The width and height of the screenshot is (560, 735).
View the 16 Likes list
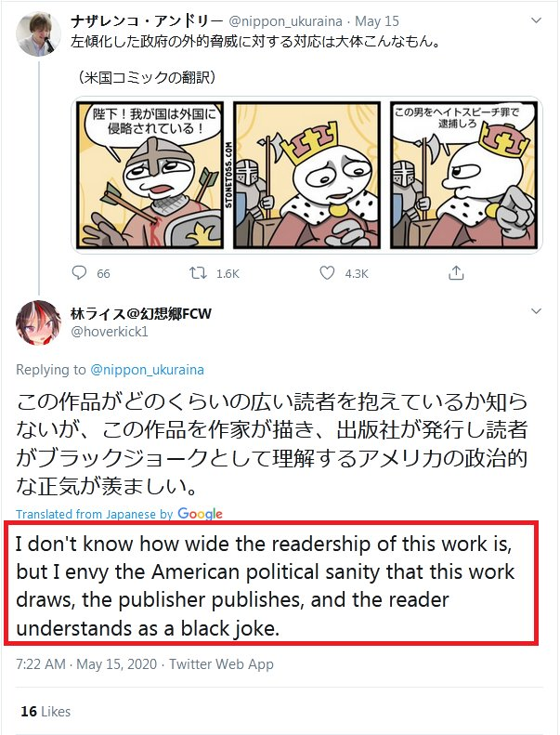coord(46,712)
